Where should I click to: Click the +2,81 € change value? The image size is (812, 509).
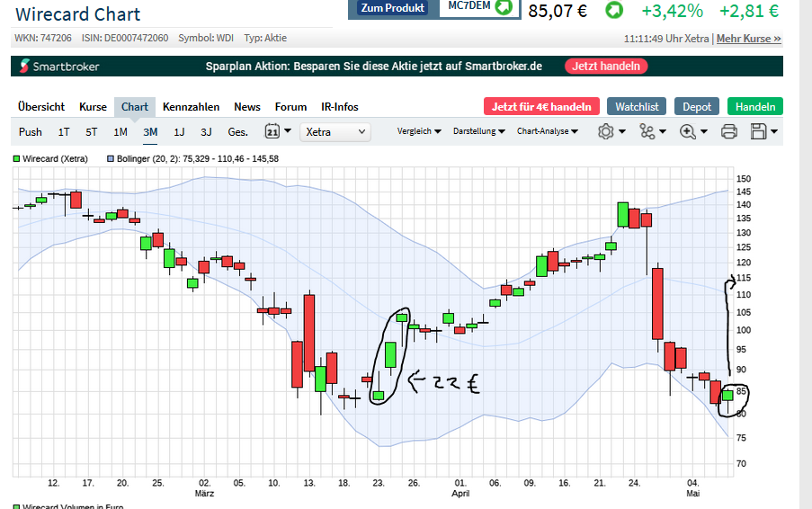tap(749, 11)
